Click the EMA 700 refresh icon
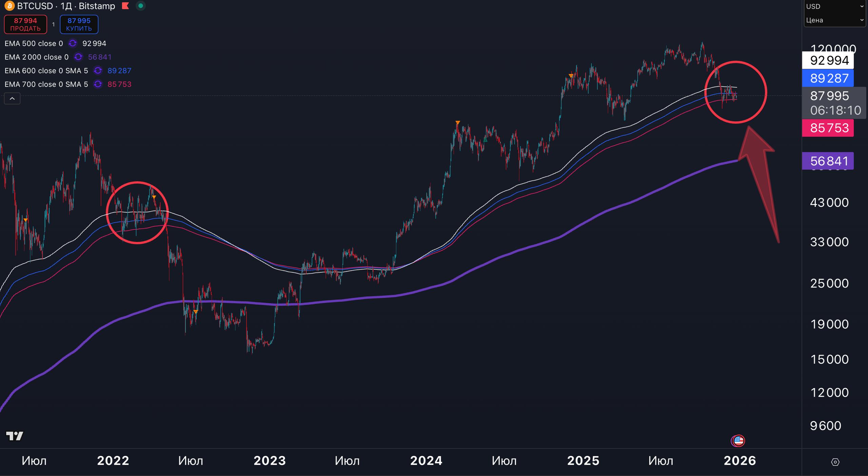 coord(98,84)
